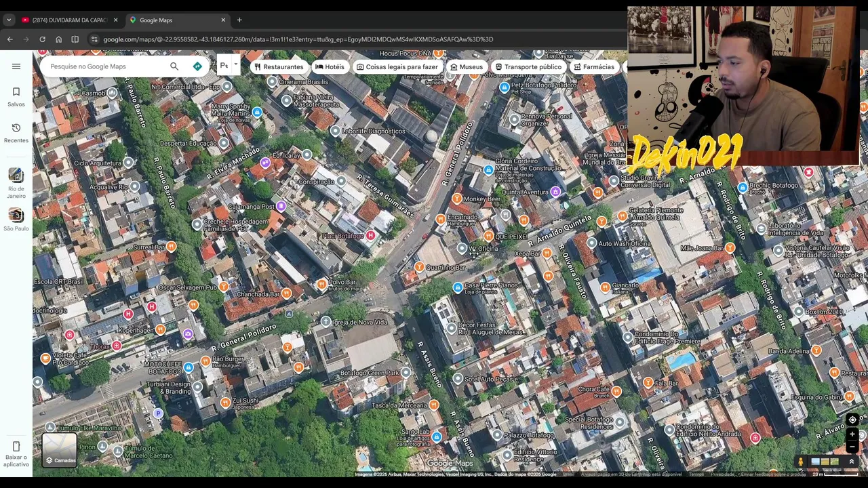Center map on your location

852,420
